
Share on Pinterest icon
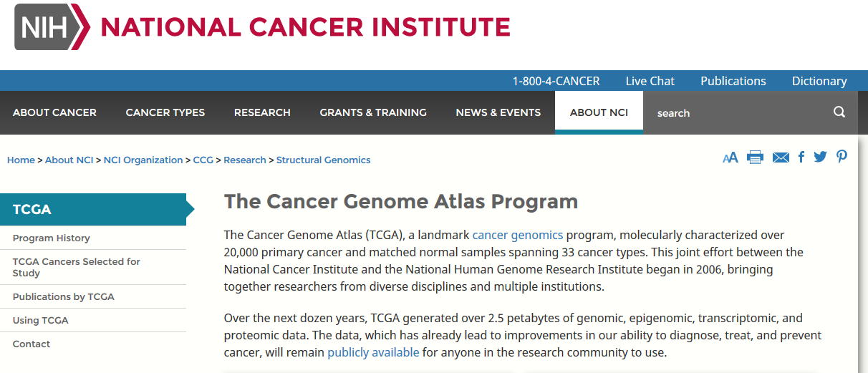(842, 158)
